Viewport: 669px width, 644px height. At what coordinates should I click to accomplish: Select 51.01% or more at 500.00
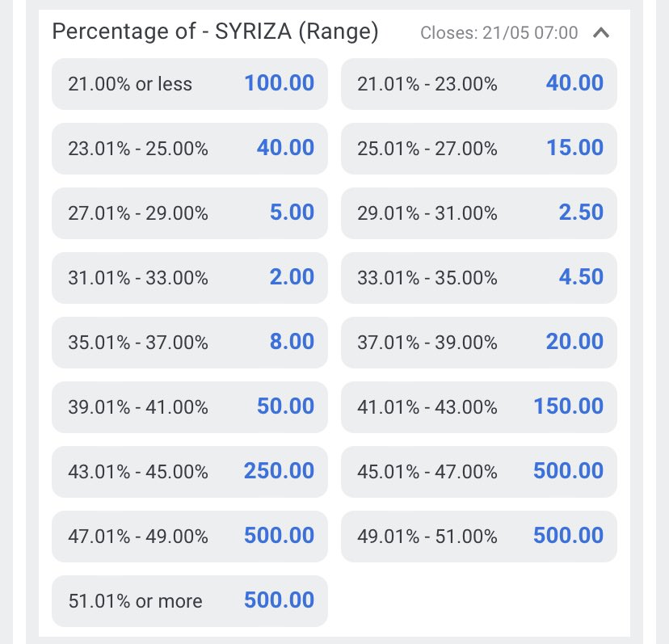coord(190,600)
